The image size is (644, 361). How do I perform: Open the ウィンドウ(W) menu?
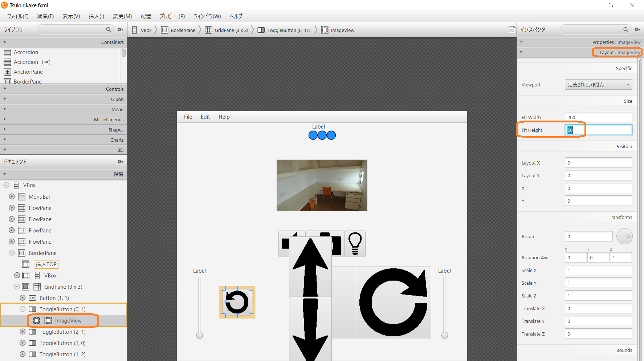(207, 16)
